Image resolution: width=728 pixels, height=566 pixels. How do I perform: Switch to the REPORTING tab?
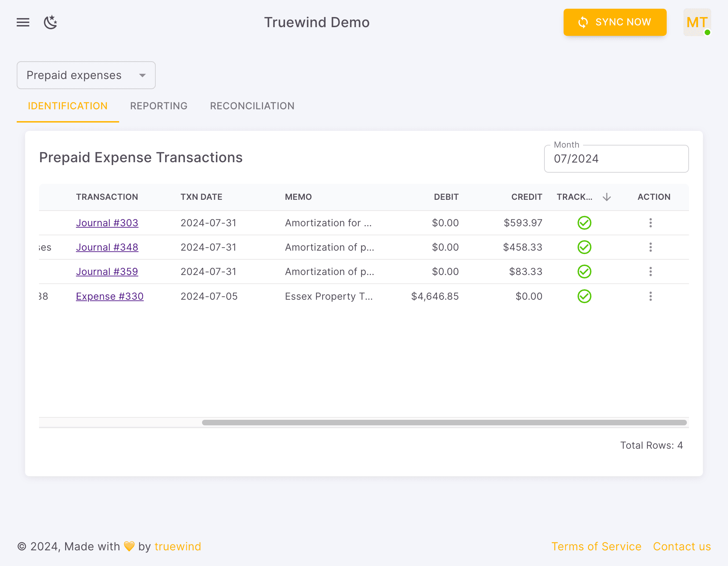159,106
